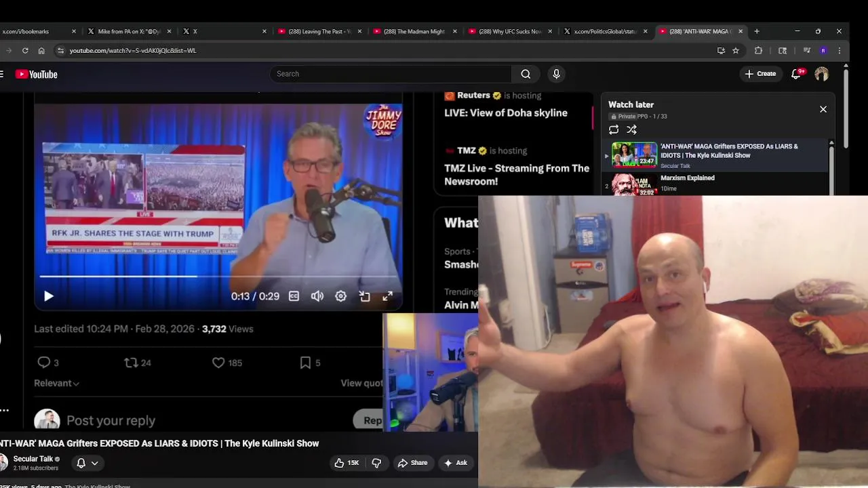Click the Create button
868x488 pixels.
(760, 74)
